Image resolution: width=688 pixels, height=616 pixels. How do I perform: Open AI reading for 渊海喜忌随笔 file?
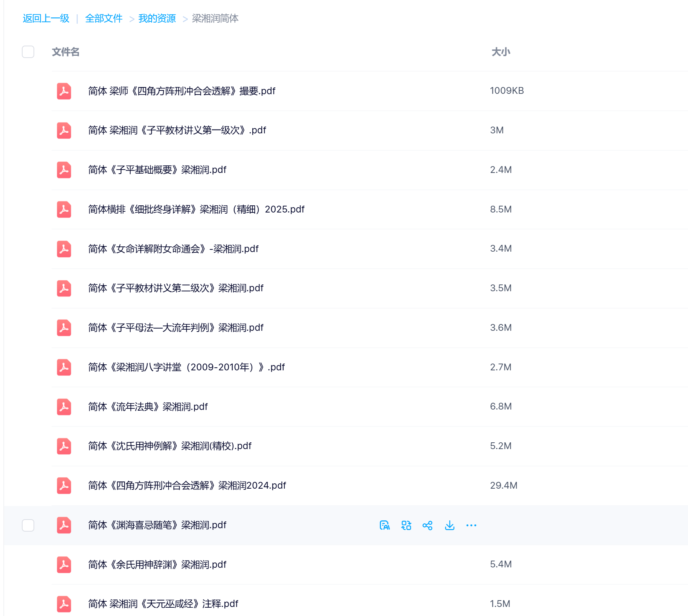point(384,525)
